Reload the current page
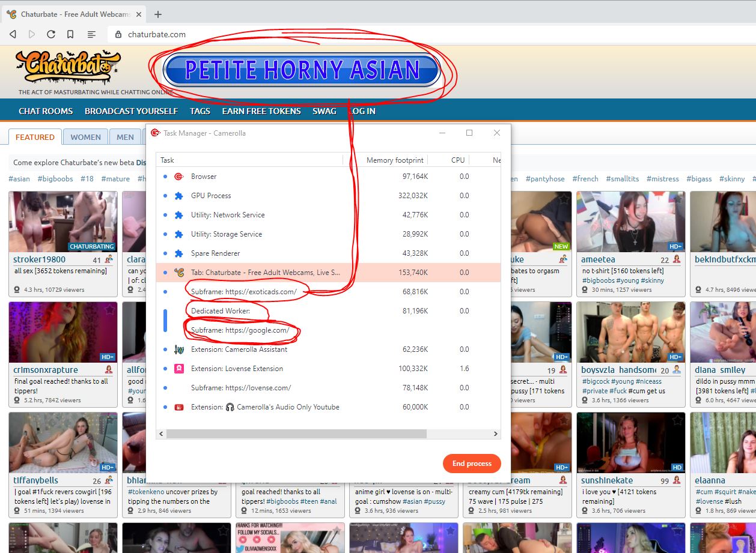This screenshot has width=756, height=553. tap(51, 34)
